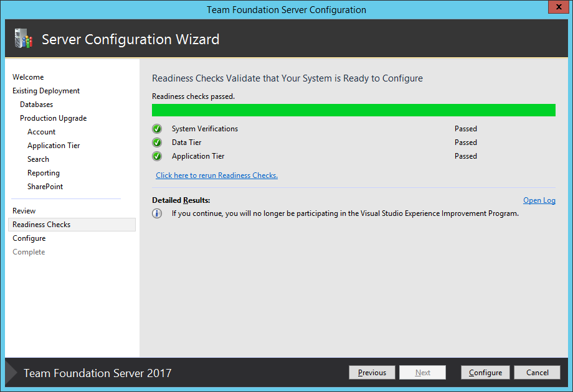The image size is (573, 392).
Task: Open the log via Open Log link
Action: click(x=539, y=200)
